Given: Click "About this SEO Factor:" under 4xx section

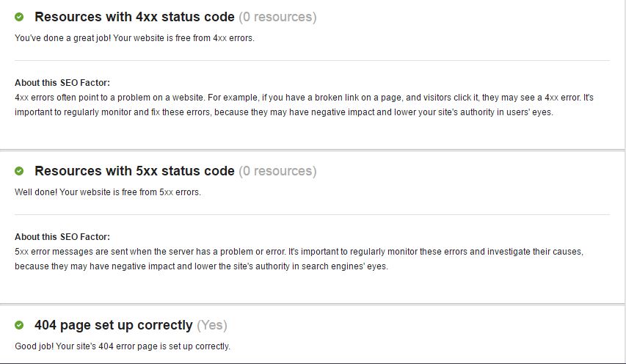Looking at the screenshot, I should click(x=62, y=83).
